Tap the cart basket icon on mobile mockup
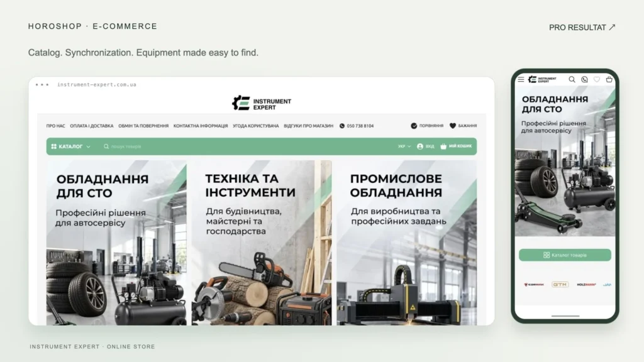Viewport: 644px width, 362px height. coord(609,80)
